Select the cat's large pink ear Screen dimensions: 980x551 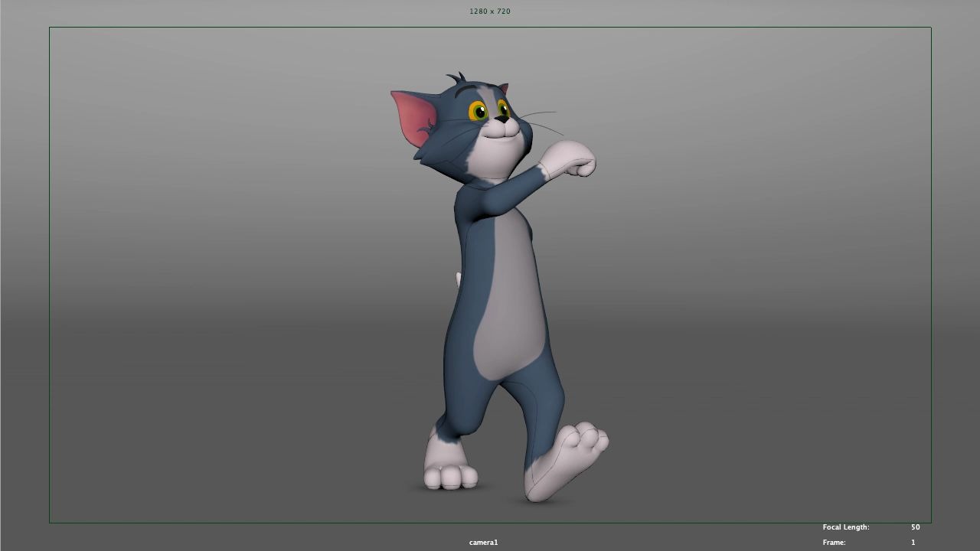(x=414, y=117)
